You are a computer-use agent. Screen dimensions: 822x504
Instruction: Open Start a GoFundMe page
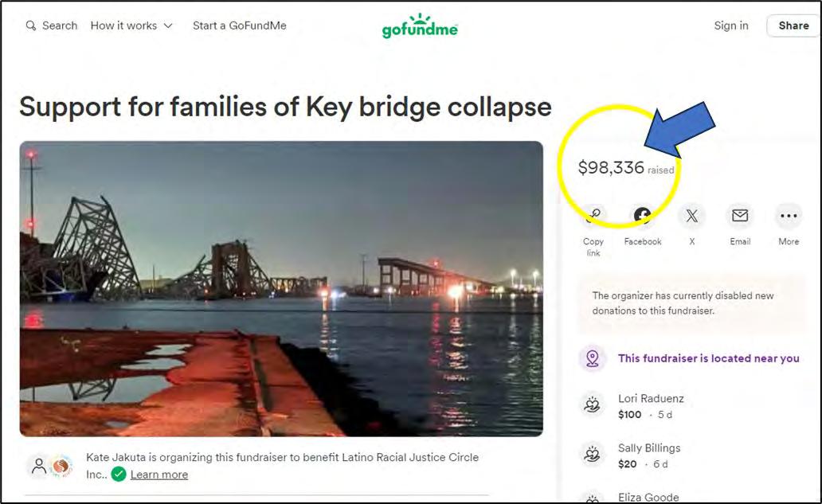click(239, 25)
